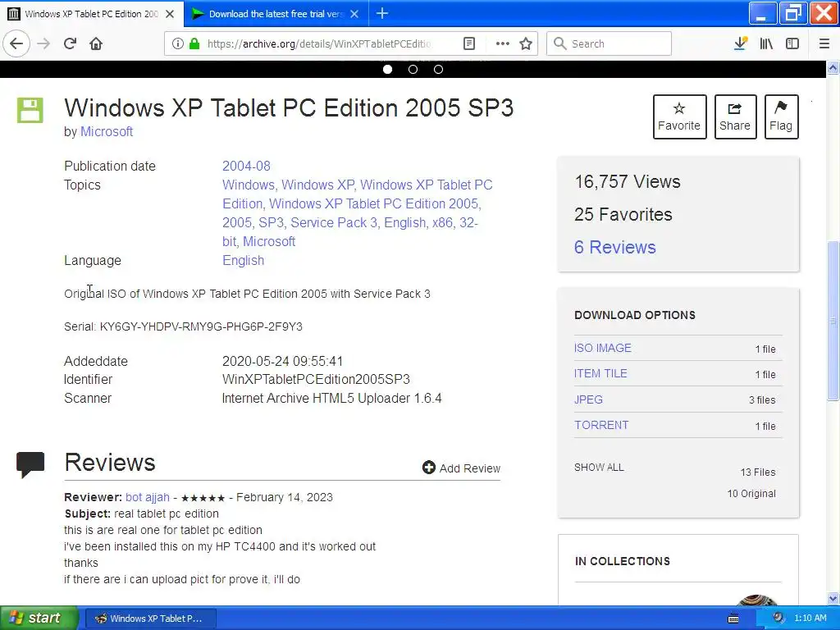This screenshot has height=630, width=840.
Task: Expand SHOW ALL download files
Action: 599,467
